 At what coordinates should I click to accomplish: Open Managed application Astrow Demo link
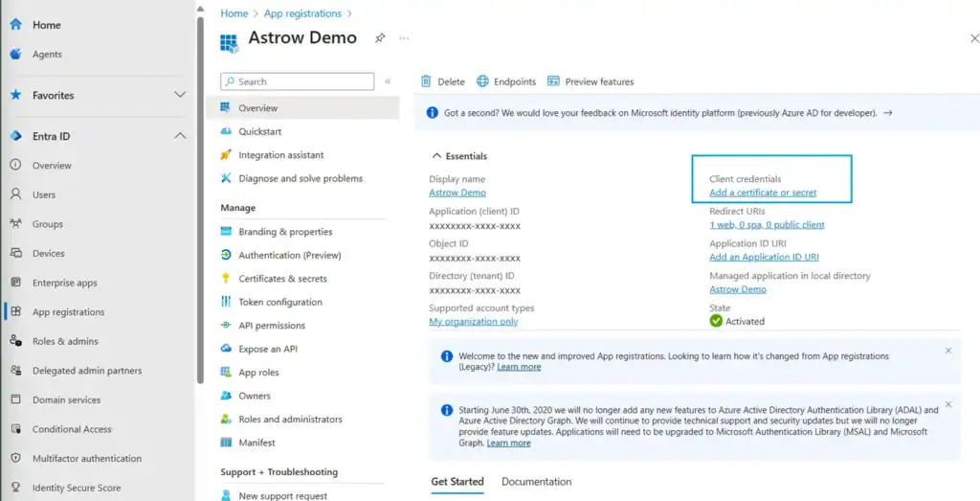click(738, 289)
